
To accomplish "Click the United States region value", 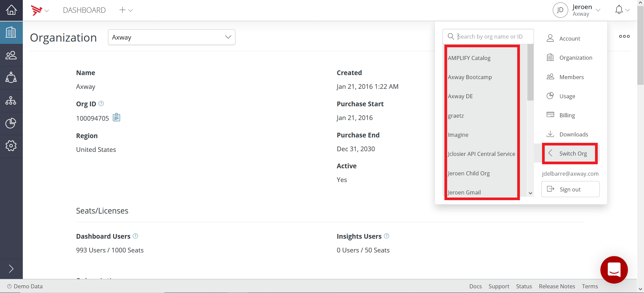I will (x=96, y=150).
